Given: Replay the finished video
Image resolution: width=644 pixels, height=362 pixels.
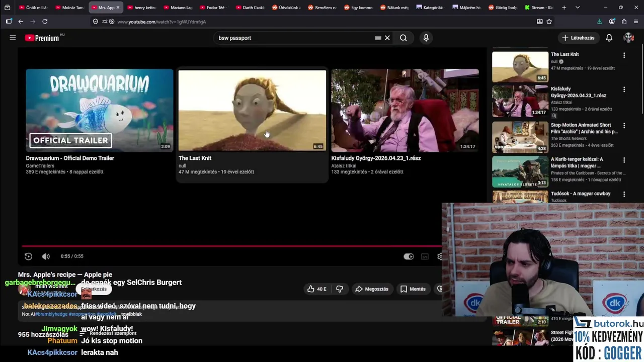Looking at the screenshot, I should (28, 256).
